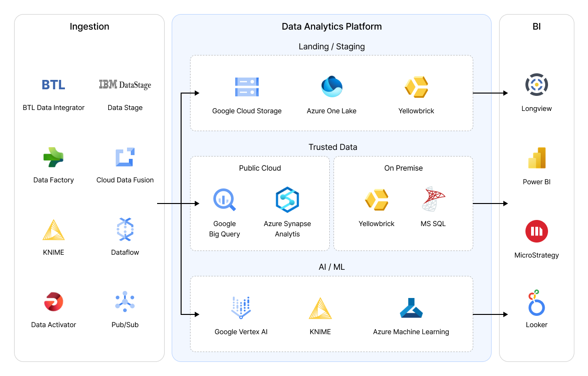
Task: Select the Azure One Lake icon
Action: 332,86
